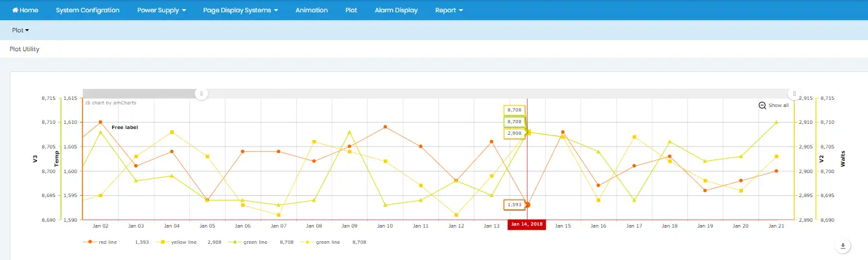The width and height of the screenshot is (868, 260).
Task: Click the highlighted red point at Jan 14
Action: 527,205
